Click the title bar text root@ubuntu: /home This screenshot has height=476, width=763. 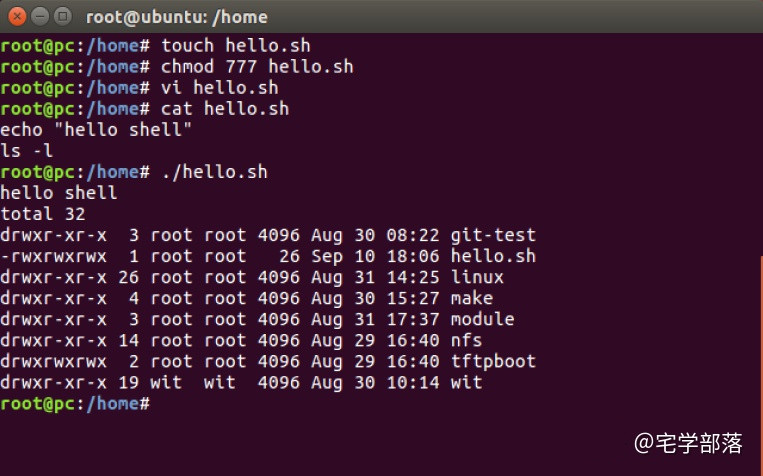pos(177,18)
